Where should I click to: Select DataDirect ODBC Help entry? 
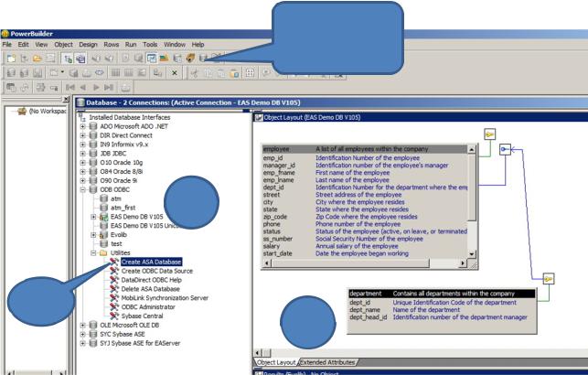(151, 280)
